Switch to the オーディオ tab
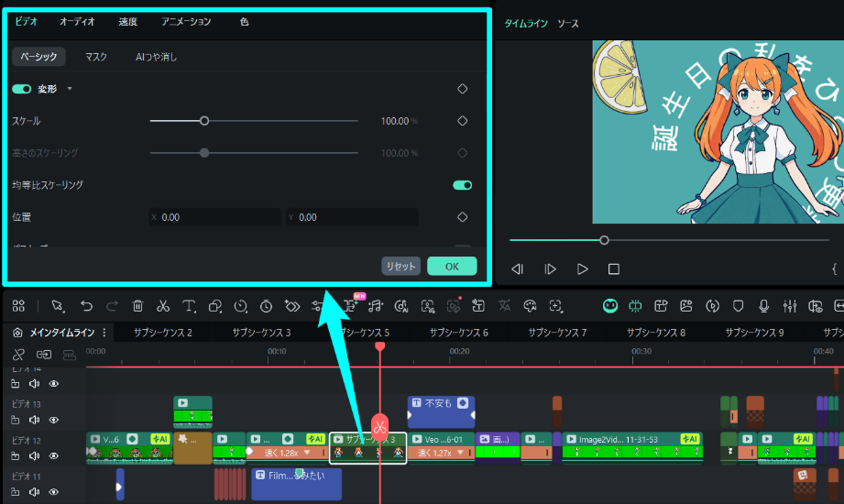The height and width of the screenshot is (504, 844). point(77,22)
